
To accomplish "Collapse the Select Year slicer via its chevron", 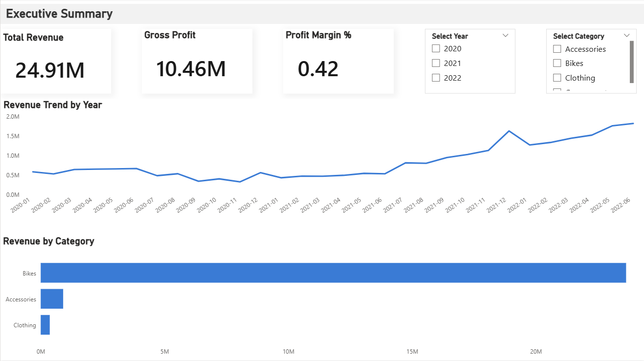I will click(x=506, y=35).
